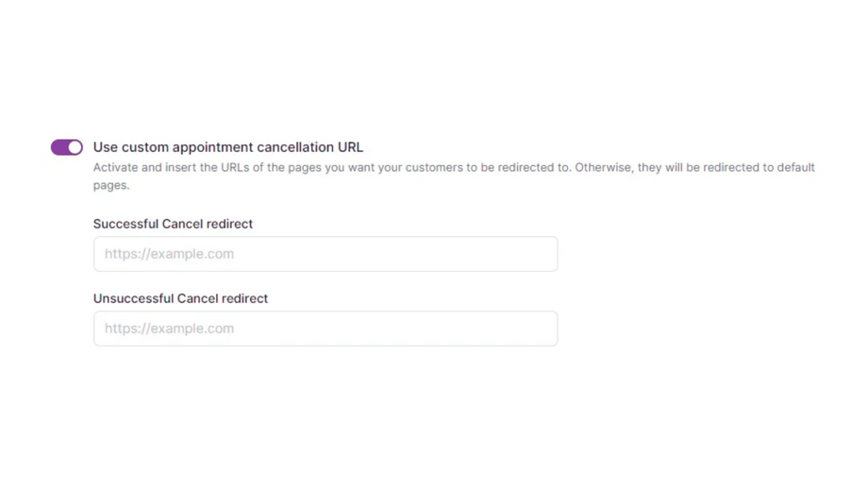Select the first https://example.com placeholder field
Screen dimensions: 868x488
[x=325, y=254]
